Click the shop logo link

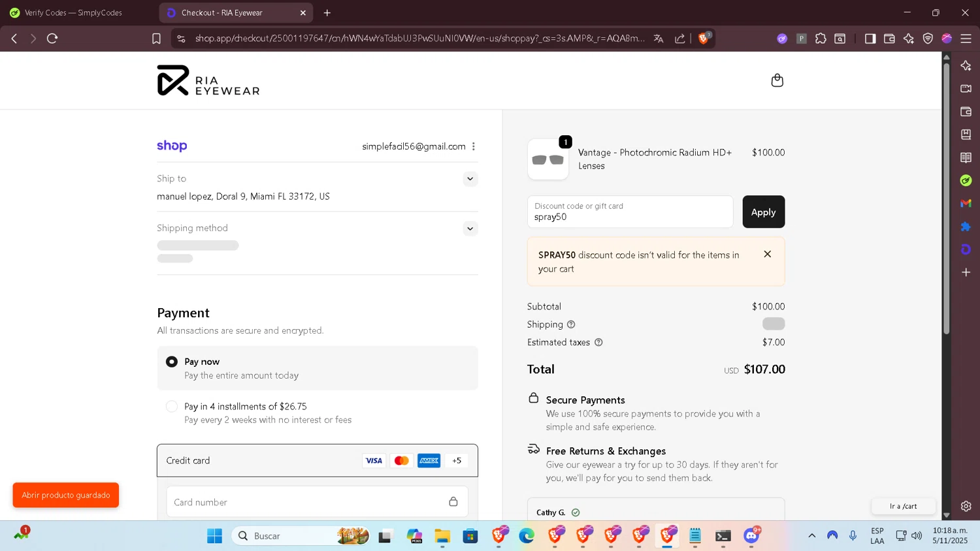pyautogui.click(x=172, y=146)
